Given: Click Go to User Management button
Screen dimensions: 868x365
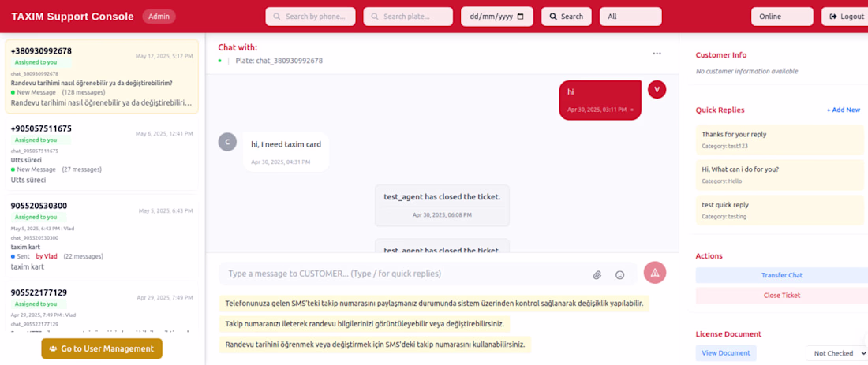Looking at the screenshot, I should (x=102, y=348).
